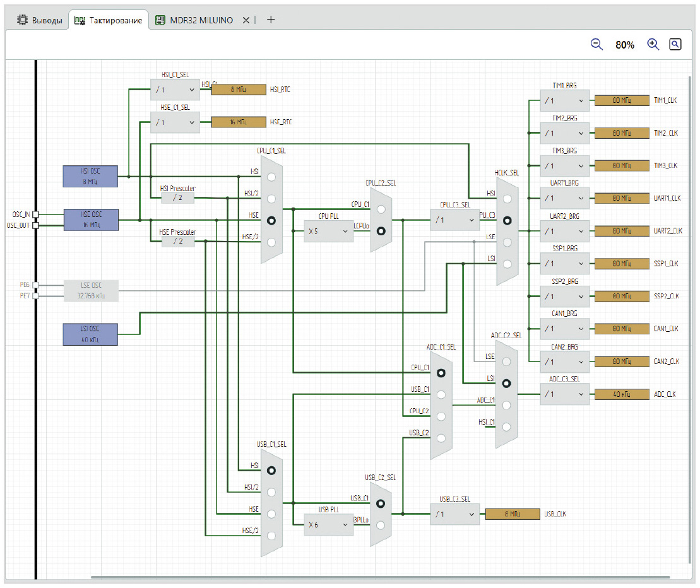Screen dimensions: 700x588
Task: Switch to the Выводы tab
Action: 39,20
